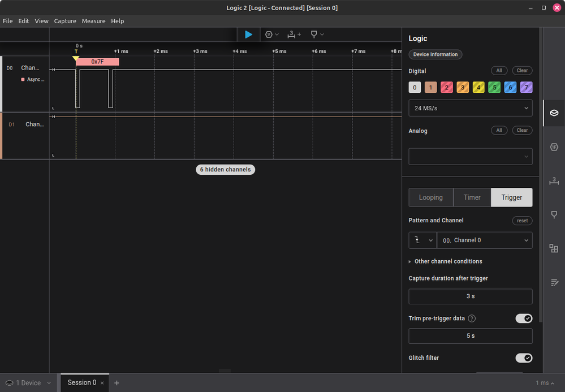This screenshot has height=392, width=565.
Task: Open the View menu
Action: point(41,21)
